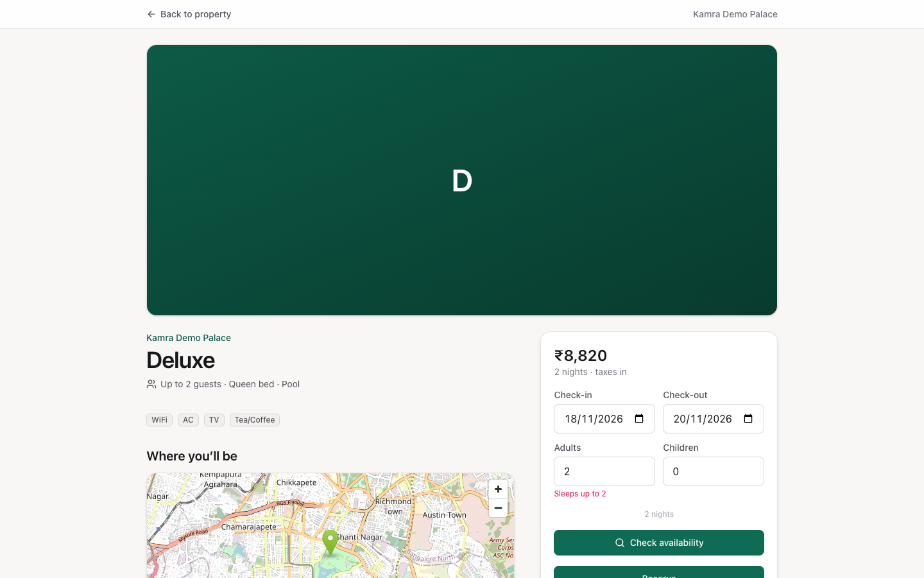The width and height of the screenshot is (924, 578).
Task: Click the Tea/Coffee amenity tag
Action: pyautogui.click(x=255, y=420)
